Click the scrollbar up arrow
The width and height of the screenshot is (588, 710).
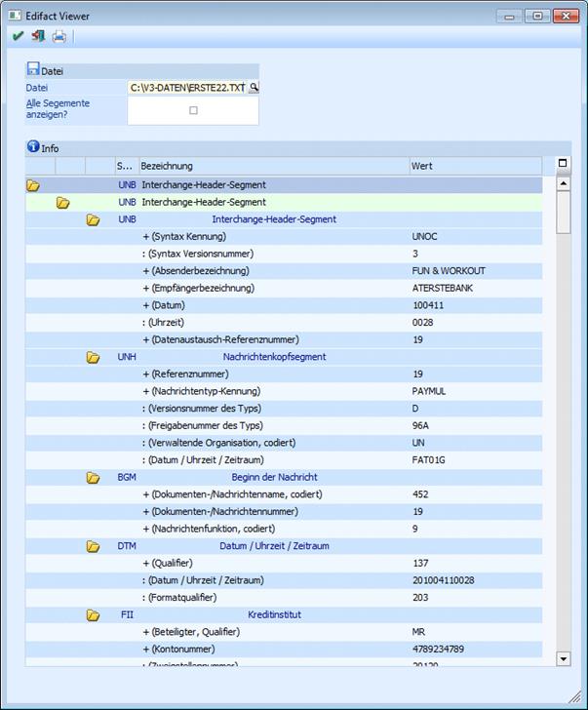pos(563,182)
